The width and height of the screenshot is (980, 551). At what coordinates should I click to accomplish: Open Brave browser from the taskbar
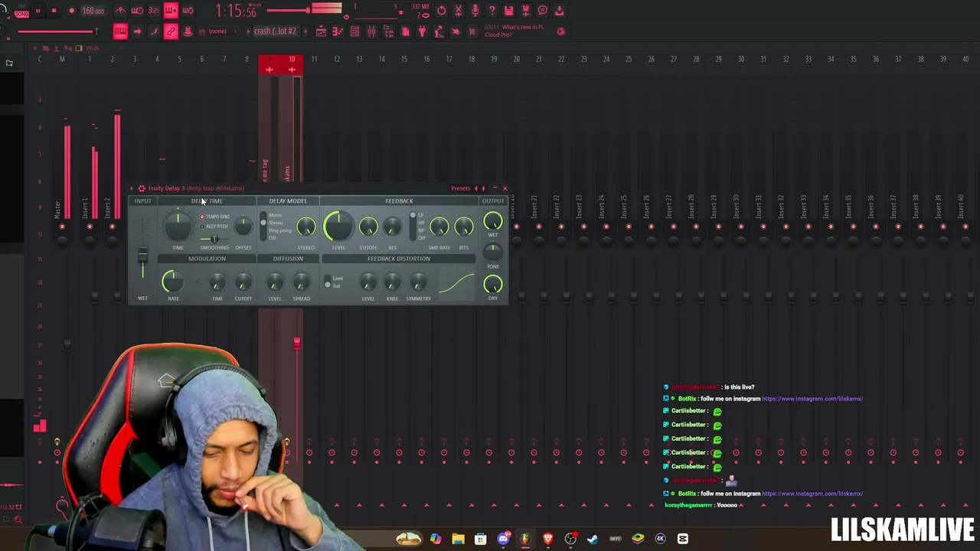click(547, 539)
